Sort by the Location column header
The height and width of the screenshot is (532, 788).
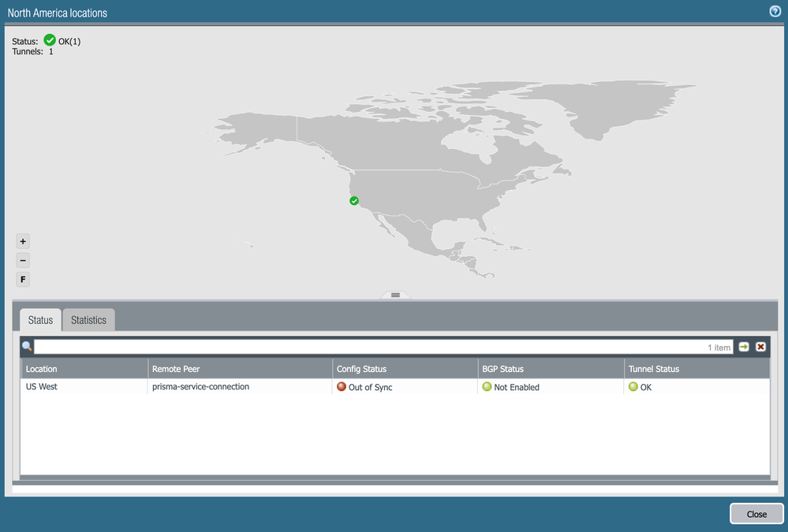[42, 369]
